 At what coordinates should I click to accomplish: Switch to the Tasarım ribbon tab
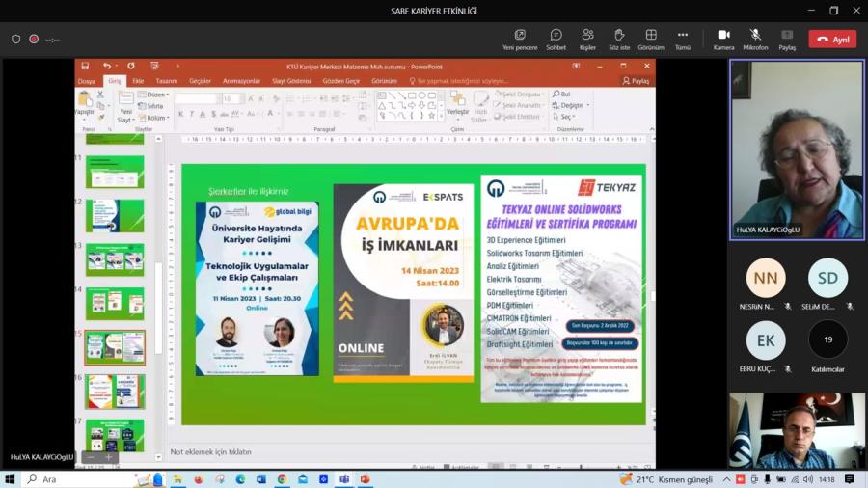[166, 81]
